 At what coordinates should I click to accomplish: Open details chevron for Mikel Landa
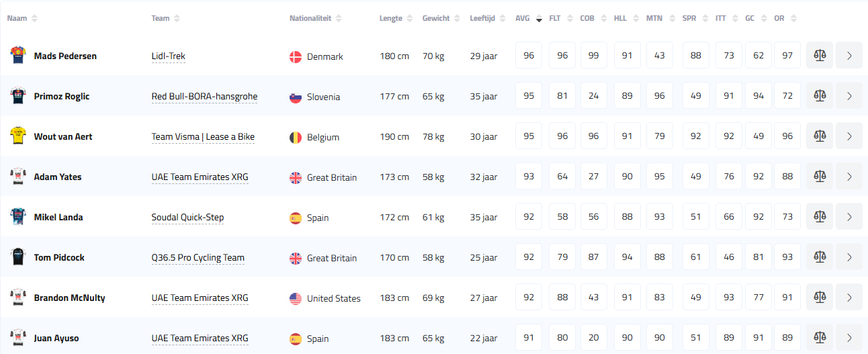pyautogui.click(x=849, y=217)
